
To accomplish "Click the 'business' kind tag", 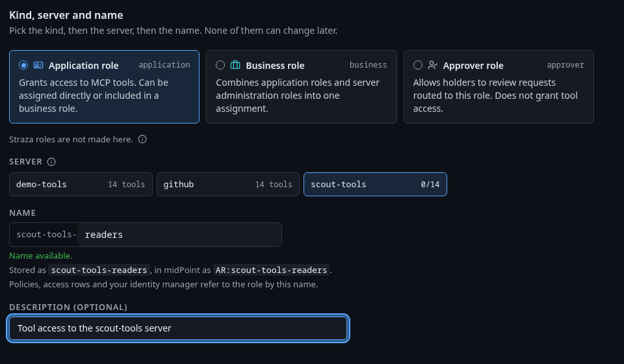I will (368, 65).
